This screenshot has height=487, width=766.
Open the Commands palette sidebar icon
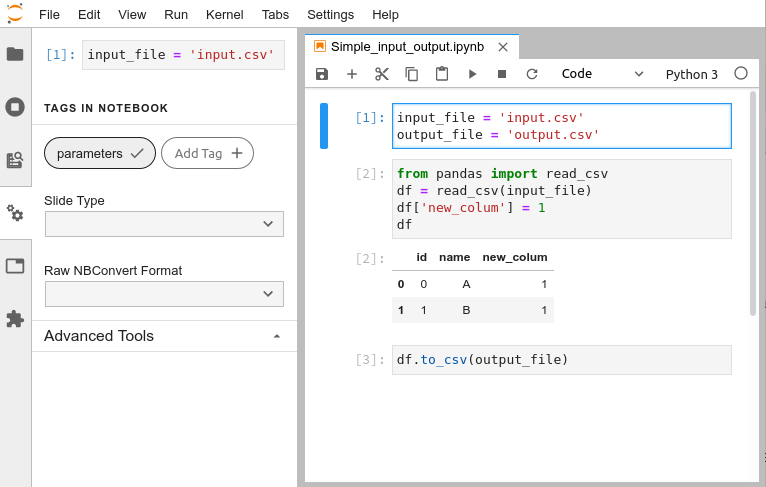coord(15,160)
